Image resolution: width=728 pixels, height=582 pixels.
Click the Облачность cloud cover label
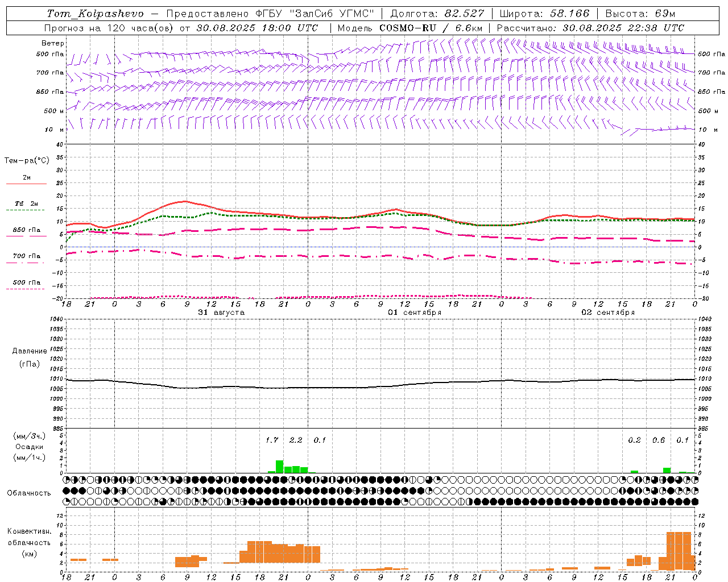pyautogui.click(x=29, y=493)
